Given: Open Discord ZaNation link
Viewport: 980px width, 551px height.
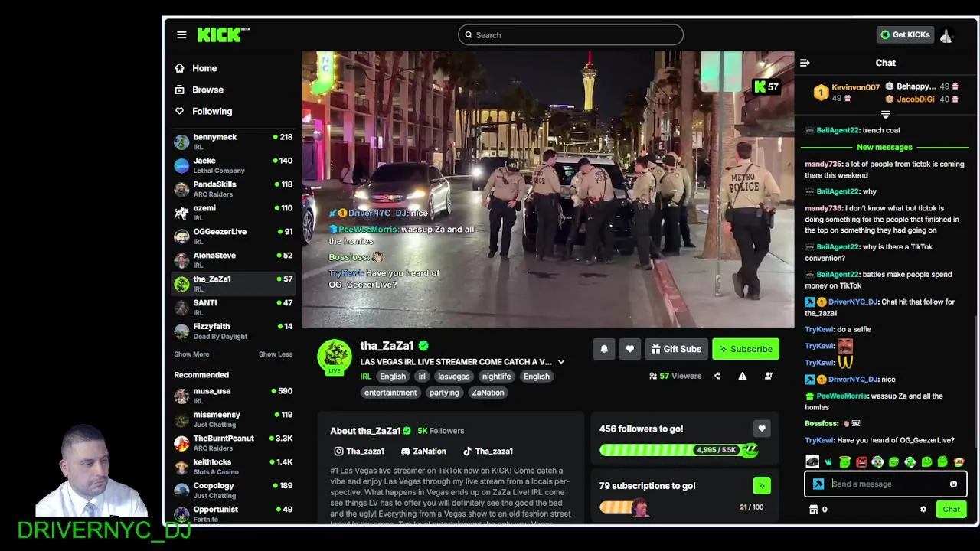Looking at the screenshot, I should click(x=423, y=452).
